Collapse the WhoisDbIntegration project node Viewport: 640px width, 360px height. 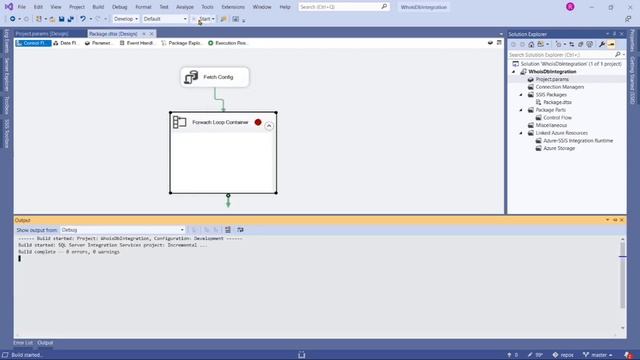[x=514, y=72]
